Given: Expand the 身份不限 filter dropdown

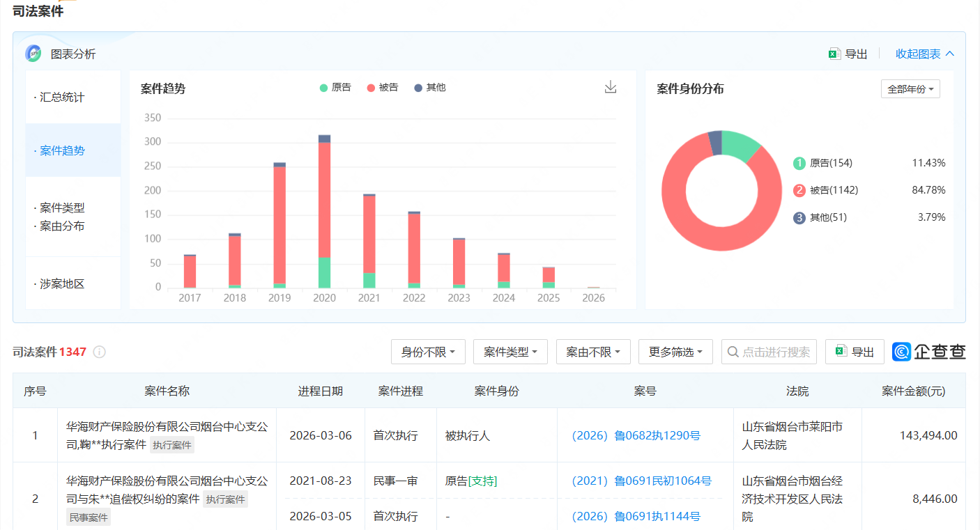Looking at the screenshot, I should tap(428, 352).
